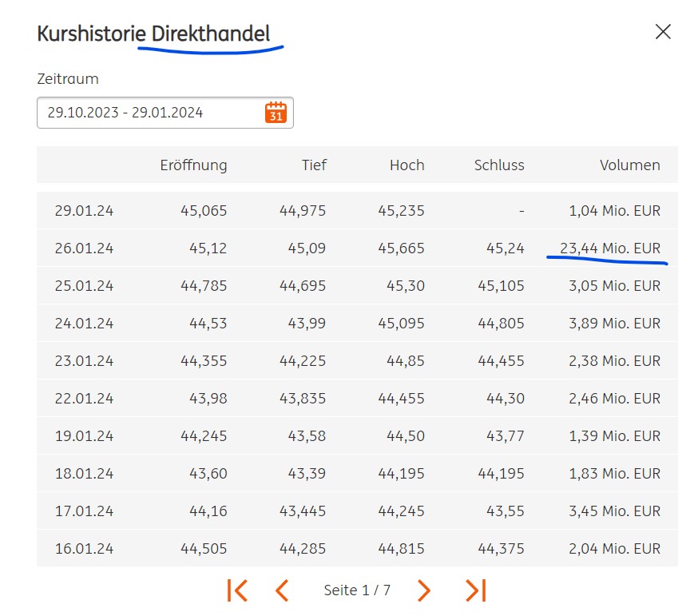Open the calendar date picker icon
This screenshot has width=694, height=616.
tap(276, 113)
